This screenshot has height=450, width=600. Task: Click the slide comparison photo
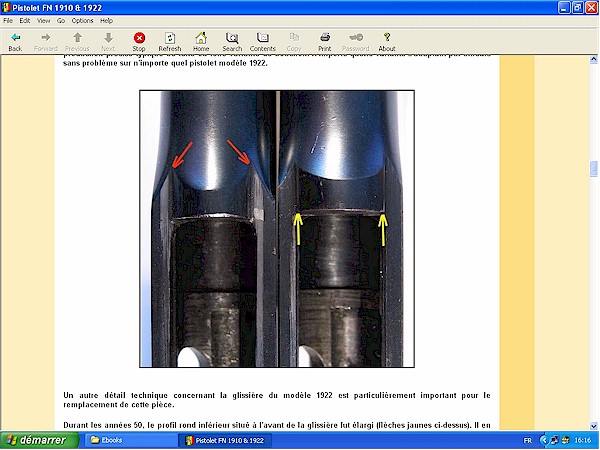click(x=276, y=228)
